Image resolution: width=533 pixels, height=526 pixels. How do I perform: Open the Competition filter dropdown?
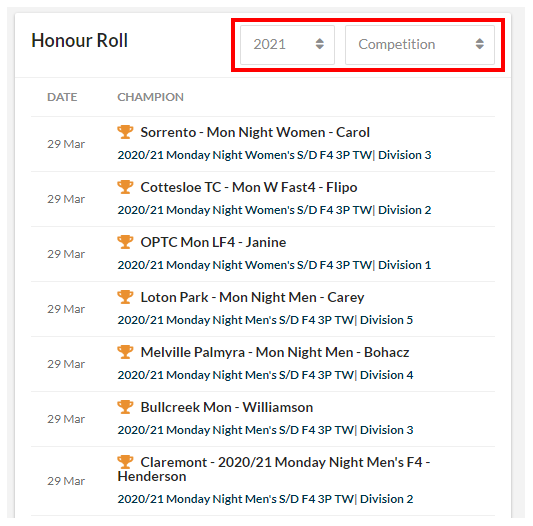[420, 45]
